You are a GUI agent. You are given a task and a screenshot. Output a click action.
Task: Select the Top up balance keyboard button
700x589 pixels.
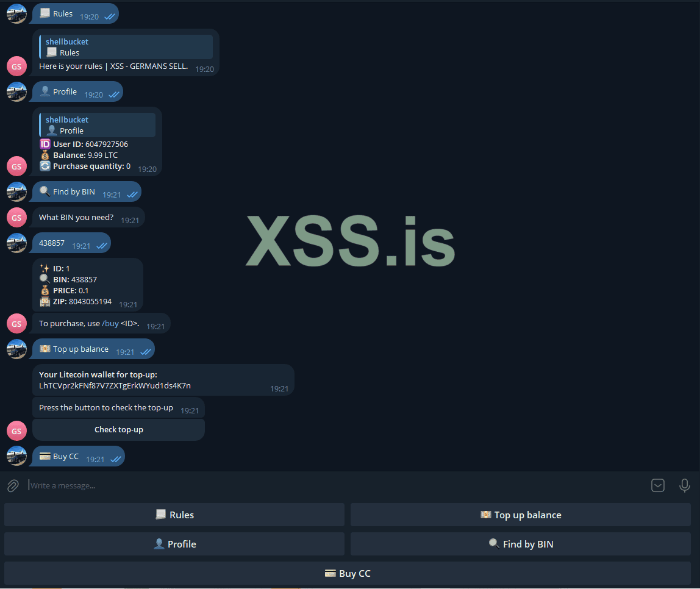[521, 515]
